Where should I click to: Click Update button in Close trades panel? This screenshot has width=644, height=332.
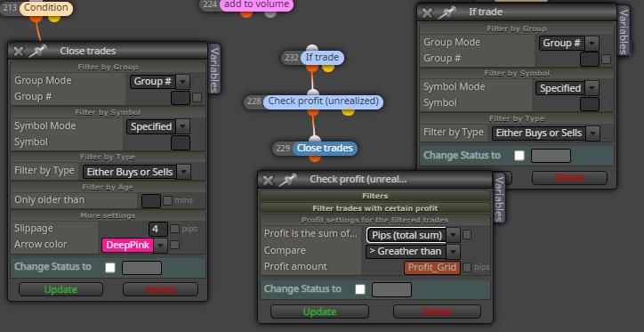point(60,289)
